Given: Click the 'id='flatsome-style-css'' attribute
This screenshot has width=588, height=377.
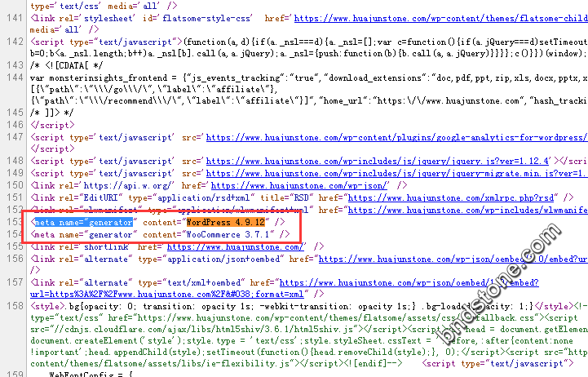Looking at the screenshot, I should (x=197, y=19).
